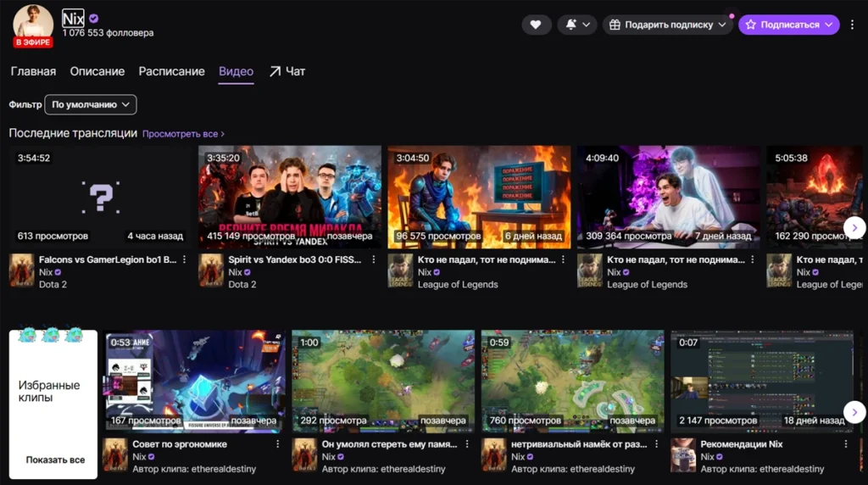Open Nix's live channel avatar
The image size is (868, 485).
tap(33, 24)
